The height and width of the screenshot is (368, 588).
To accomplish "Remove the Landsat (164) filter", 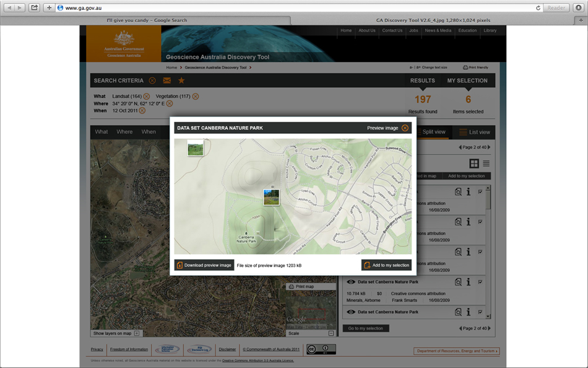I will coord(147,97).
